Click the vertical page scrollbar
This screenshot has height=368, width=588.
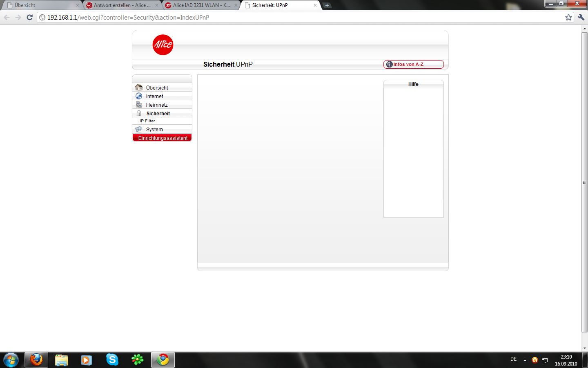tap(584, 182)
